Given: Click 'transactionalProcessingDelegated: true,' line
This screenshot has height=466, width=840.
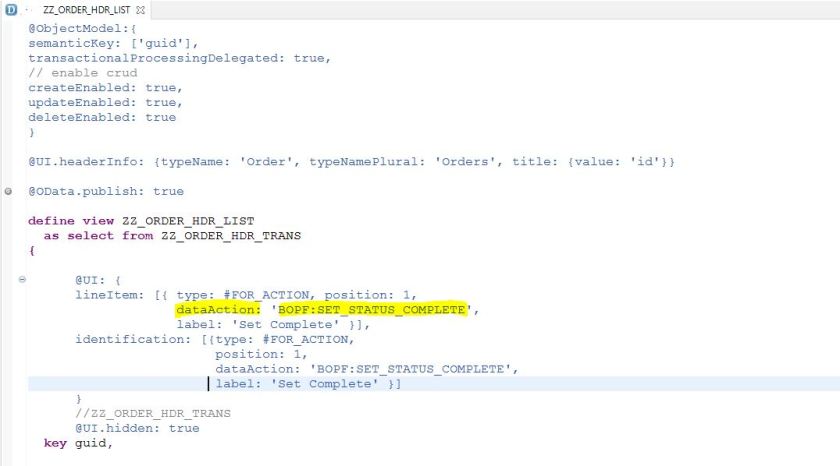Looking at the screenshot, I should tap(179, 58).
